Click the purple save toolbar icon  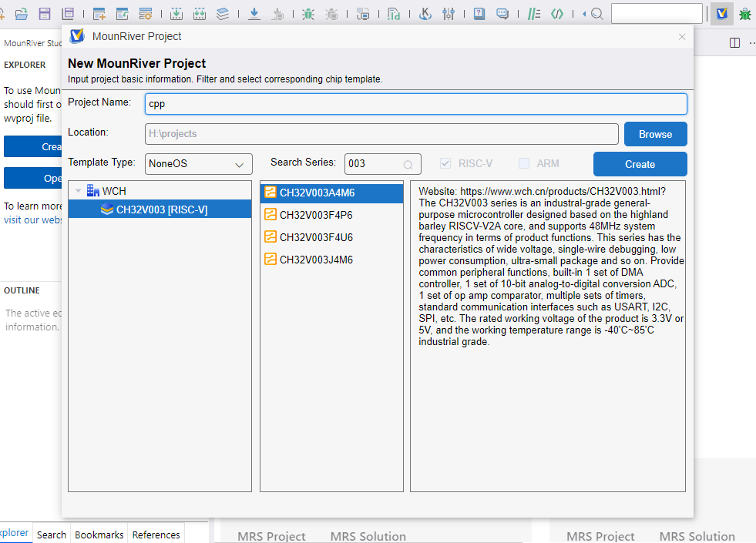click(x=45, y=14)
